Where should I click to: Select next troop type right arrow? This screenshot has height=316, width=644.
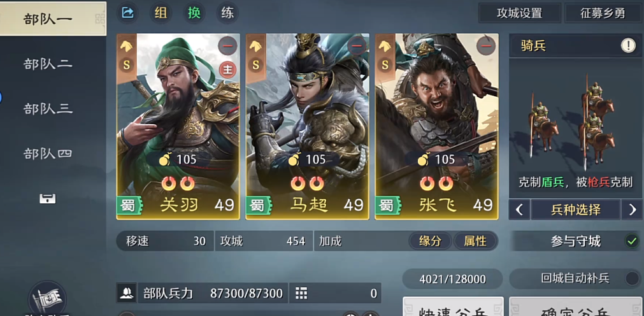click(x=632, y=210)
